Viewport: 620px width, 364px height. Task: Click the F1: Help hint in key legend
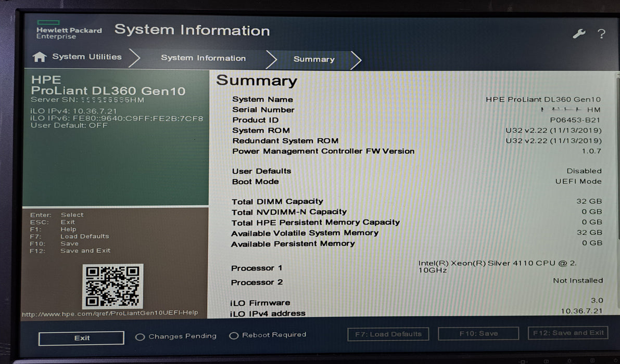tap(53, 229)
